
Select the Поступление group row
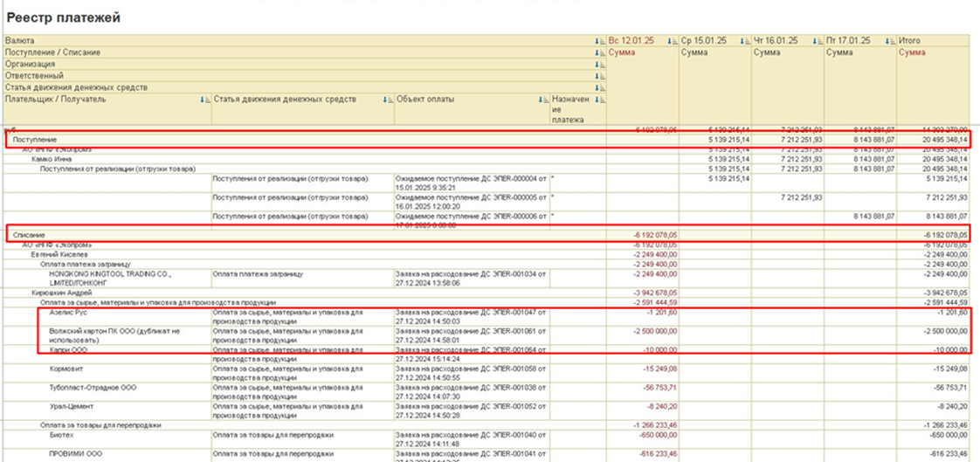coord(487,141)
